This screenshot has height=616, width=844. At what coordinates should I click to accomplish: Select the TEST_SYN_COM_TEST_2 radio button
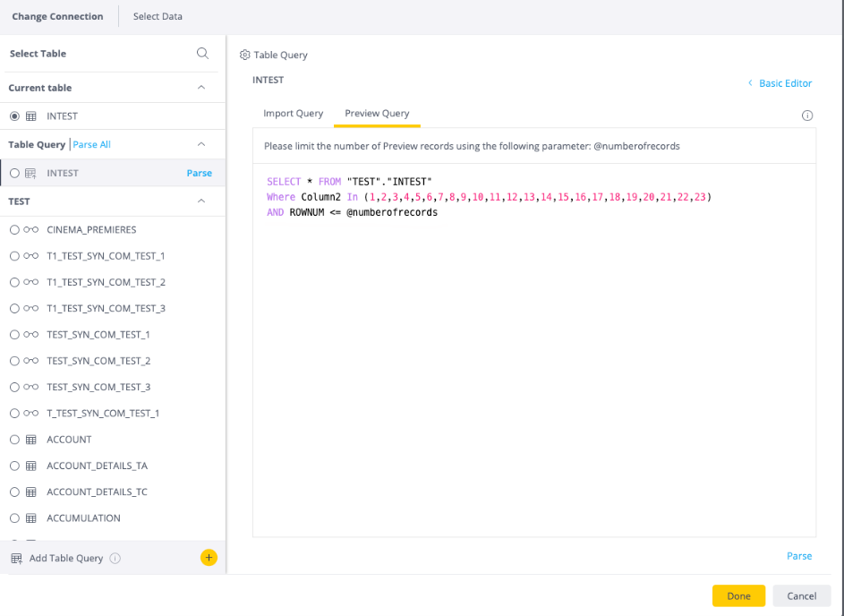coord(14,361)
